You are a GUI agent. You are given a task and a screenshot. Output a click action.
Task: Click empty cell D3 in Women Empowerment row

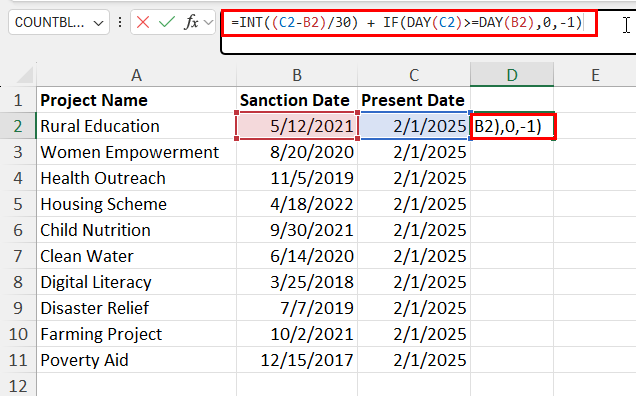(512, 152)
